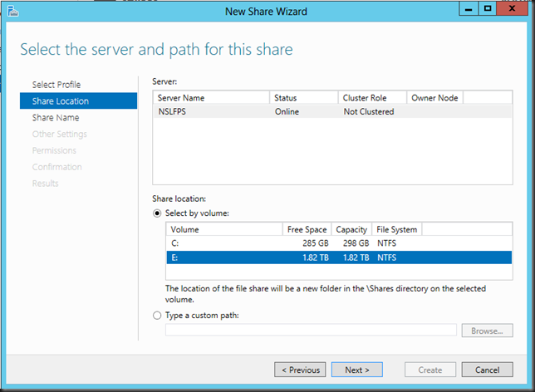Sort volumes by Capacity header
The height and width of the screenshot is (392, 535).
pyautogui.click(x=351, y=229)
